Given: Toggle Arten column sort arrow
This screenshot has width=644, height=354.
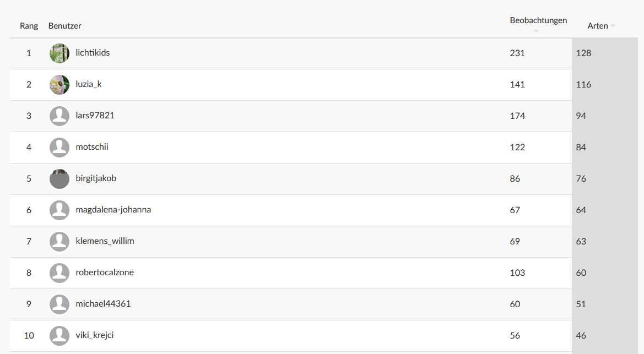Looking at the screenshot, I should pyautogui.click(x=613, y=26).
